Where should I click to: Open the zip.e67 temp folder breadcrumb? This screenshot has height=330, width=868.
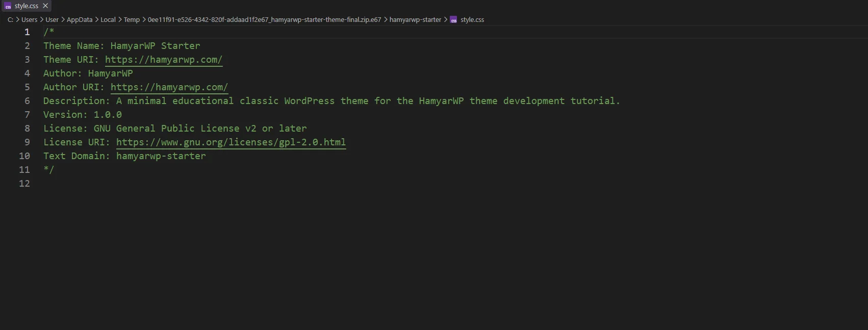coord(264,19)
